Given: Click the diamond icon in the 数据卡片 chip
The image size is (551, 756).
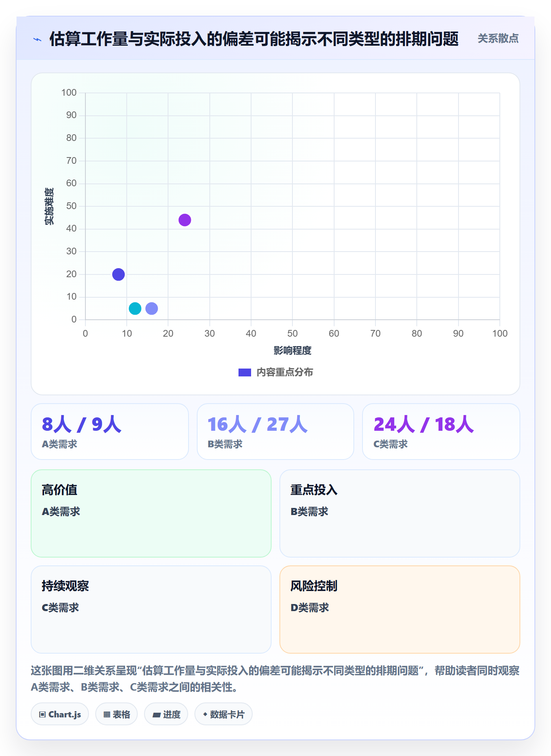Looking at the screenshot, I should click(x=205, y=714).
